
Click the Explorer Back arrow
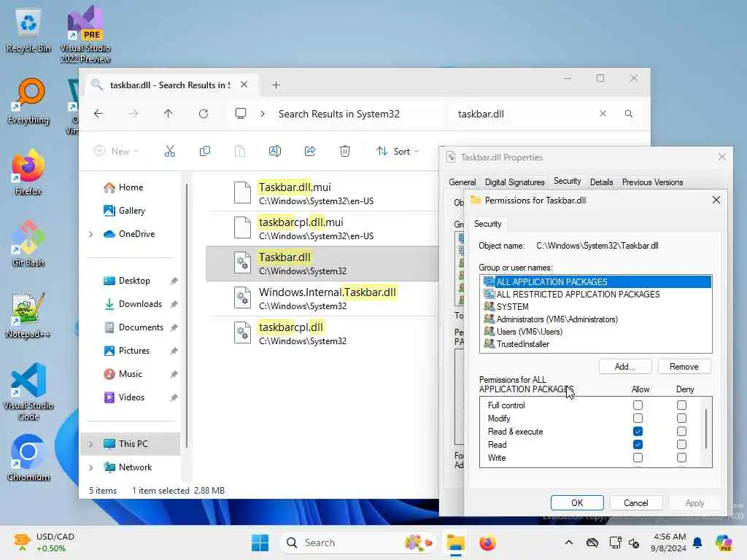click(98, 114)
